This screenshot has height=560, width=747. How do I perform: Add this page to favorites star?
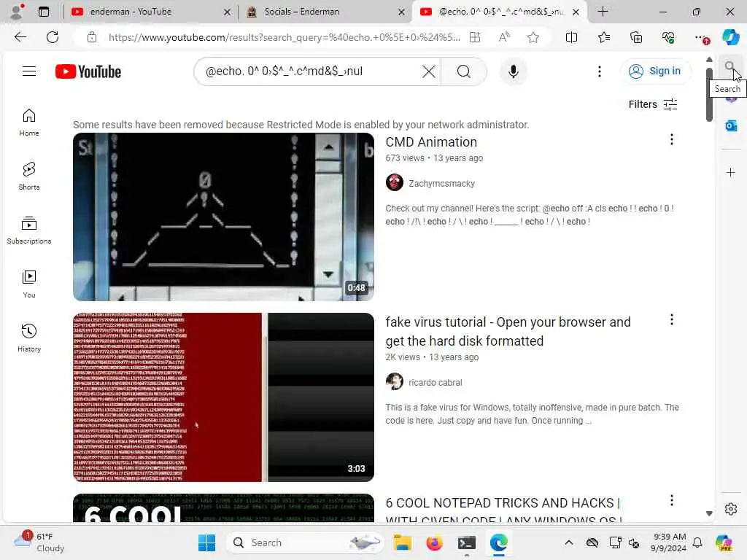533,37
